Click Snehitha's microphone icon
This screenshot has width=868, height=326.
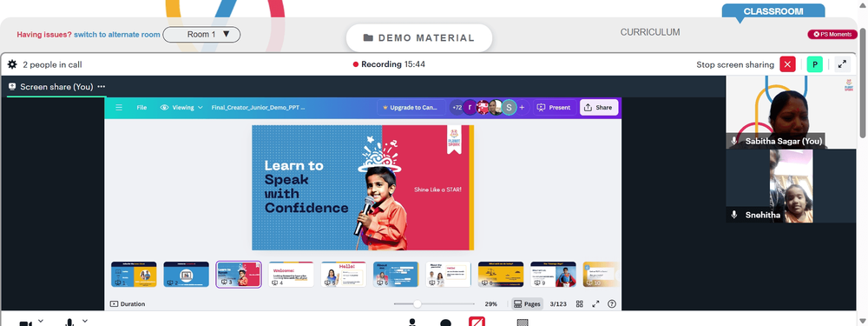(734, 215)
